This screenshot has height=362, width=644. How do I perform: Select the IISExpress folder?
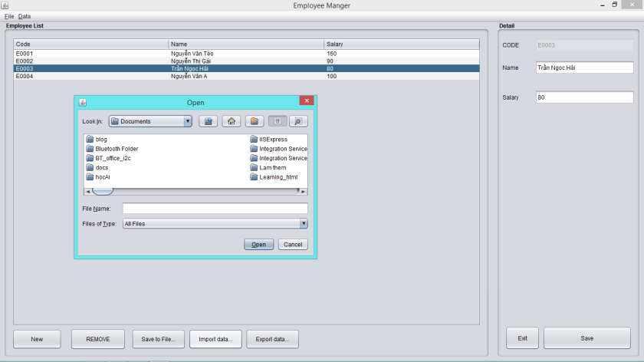268,140
